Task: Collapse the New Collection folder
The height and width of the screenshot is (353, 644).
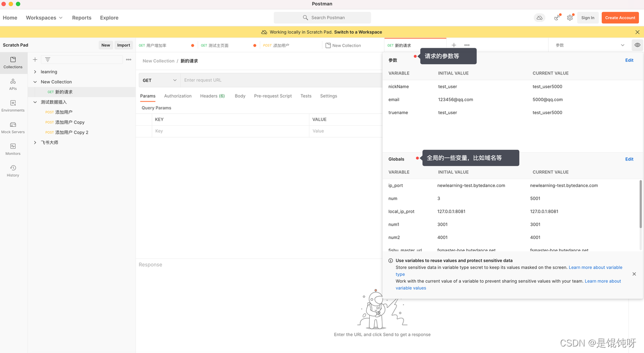Action: pyautogui.click(x=35, y=82)
